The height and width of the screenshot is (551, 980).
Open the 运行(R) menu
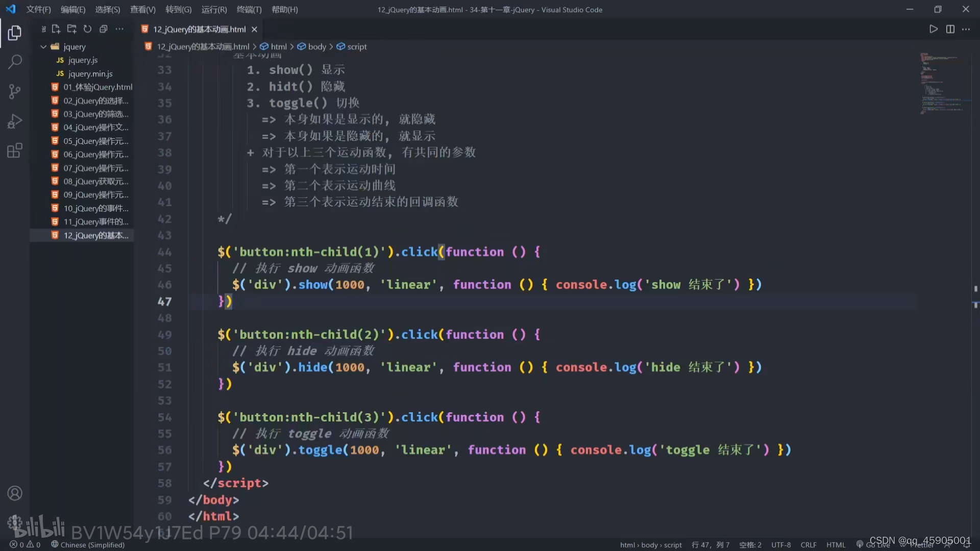[x=214, y=9]
